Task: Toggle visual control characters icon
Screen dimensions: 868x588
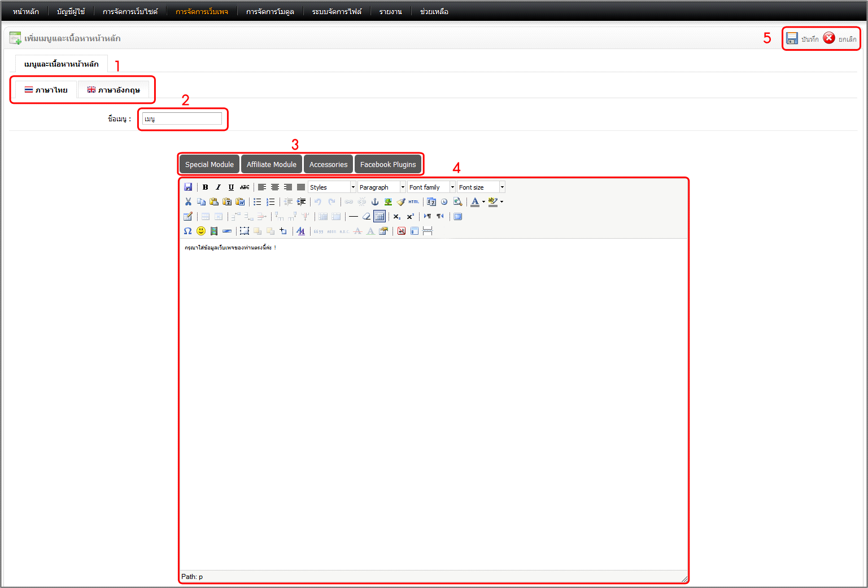Action: pos(402,231)
